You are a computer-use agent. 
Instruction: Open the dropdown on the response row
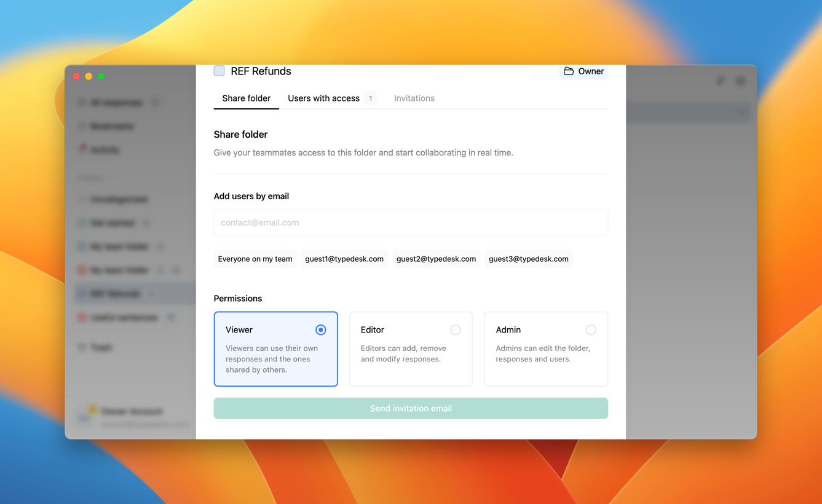pyautogui.click(x=741, y=112)
